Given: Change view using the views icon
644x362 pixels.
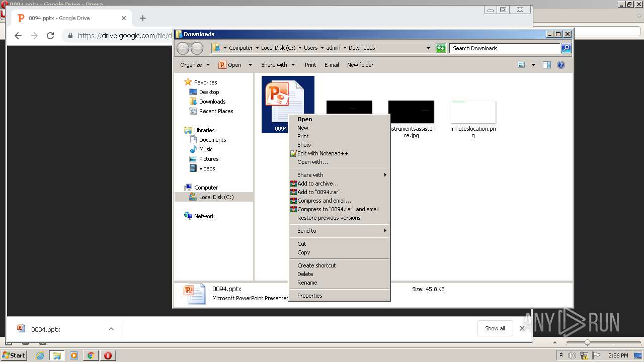Looking at the screenshot, I should coord(521,65).
